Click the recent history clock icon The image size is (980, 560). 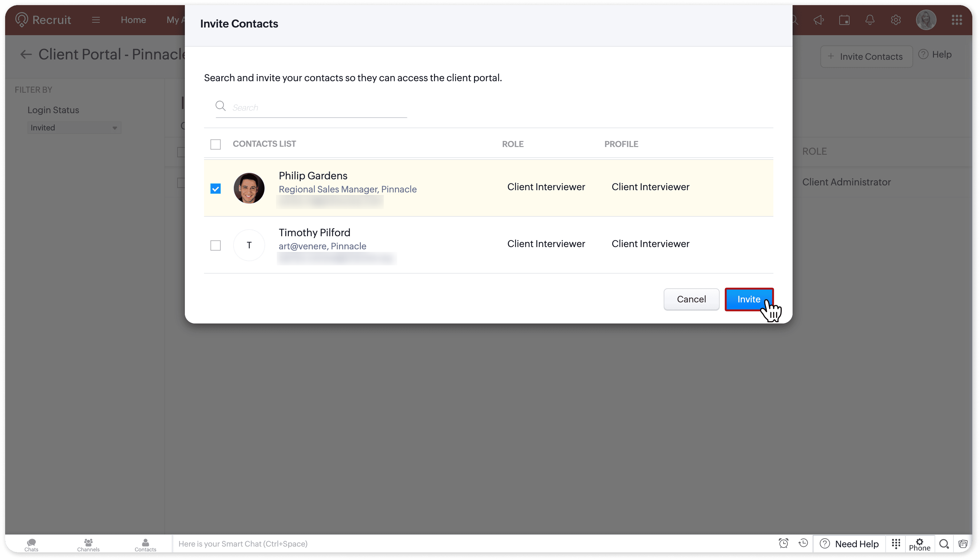coord(803,543)
